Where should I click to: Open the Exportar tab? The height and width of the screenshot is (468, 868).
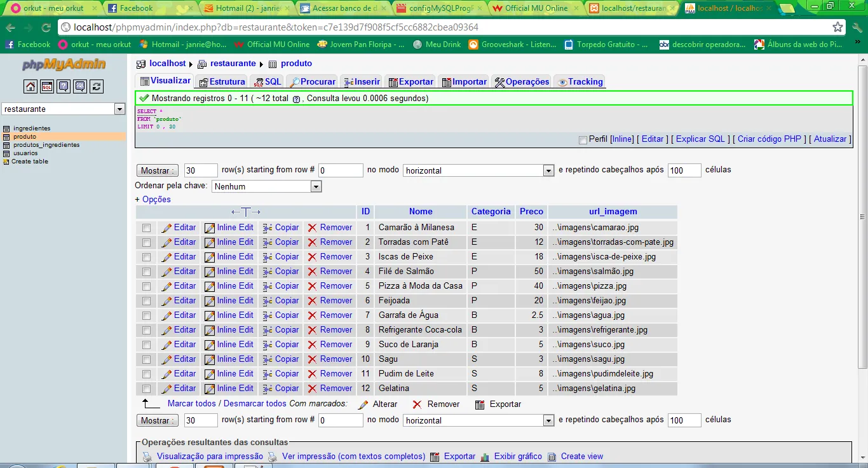point(410,82)
